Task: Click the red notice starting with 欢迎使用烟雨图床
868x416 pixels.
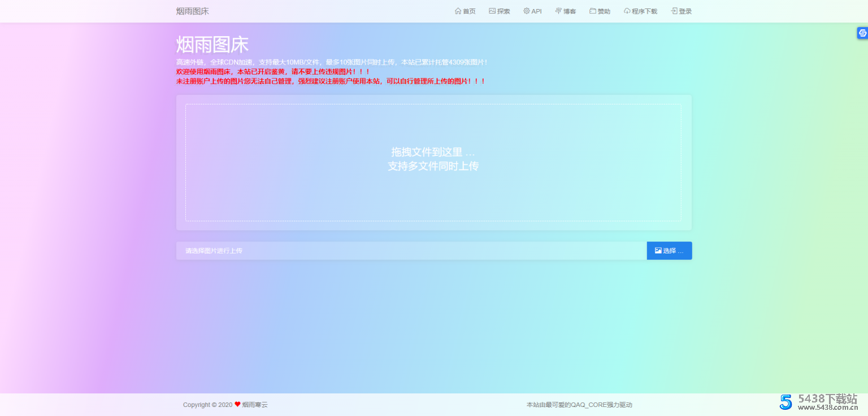Action: click(273, 72)
